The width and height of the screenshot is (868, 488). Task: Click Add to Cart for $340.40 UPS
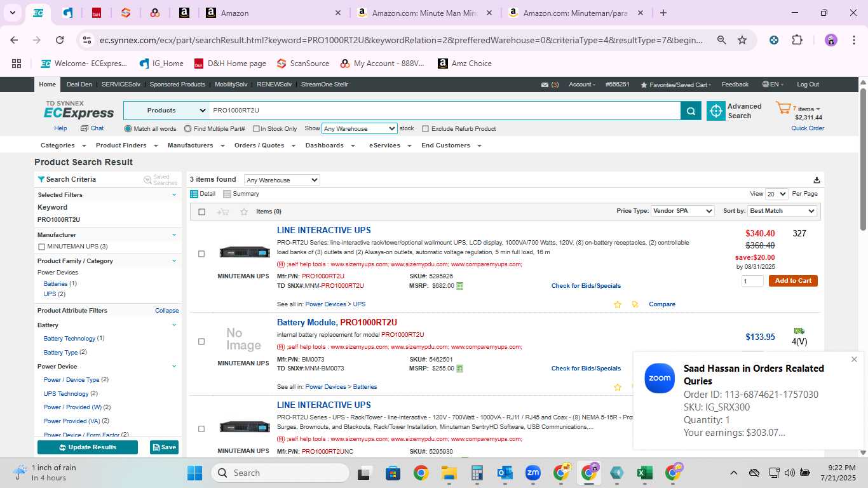click(x=793, y=281)
